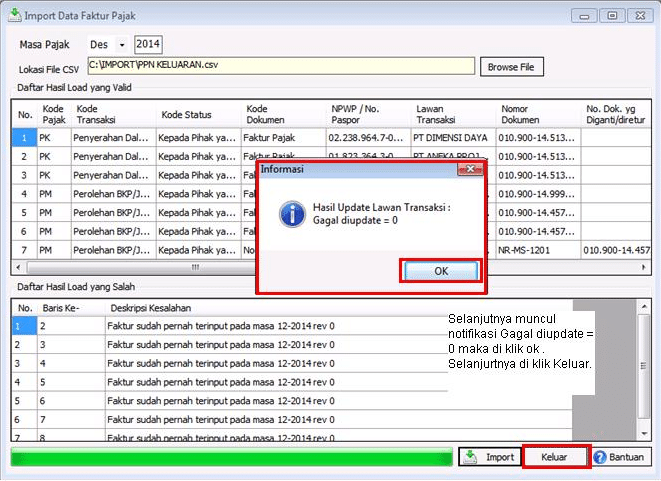This screenshot has height=481, width=661.
Task: Click the year field showing 2014
Action: coord(148,45)
